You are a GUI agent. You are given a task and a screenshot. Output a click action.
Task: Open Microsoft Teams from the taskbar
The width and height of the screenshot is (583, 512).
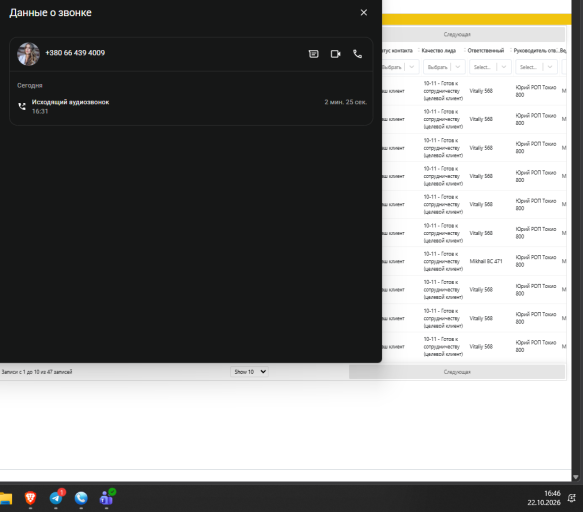[107, 498]
